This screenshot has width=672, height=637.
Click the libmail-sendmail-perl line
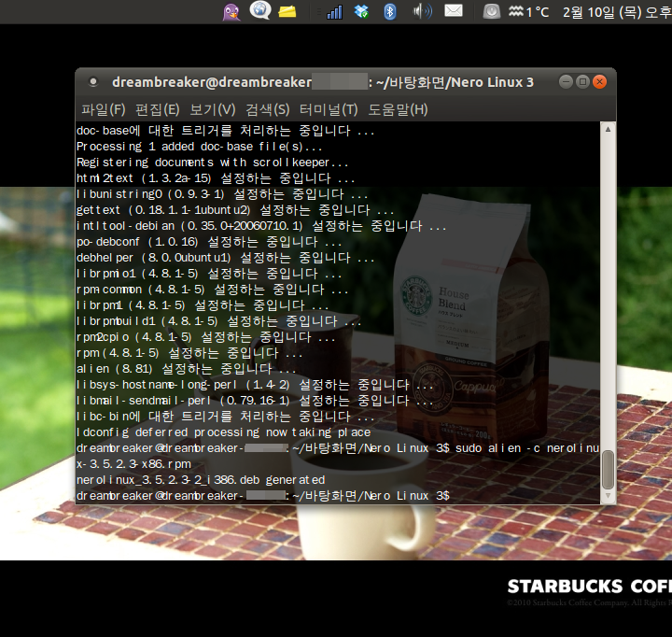pyautogui.click(x=255, y=401)
